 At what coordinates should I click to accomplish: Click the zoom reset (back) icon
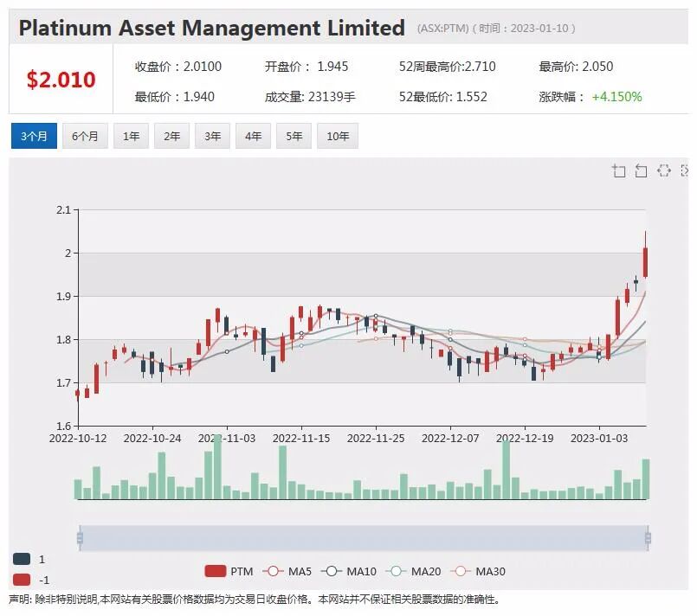[x=641, y=170]
